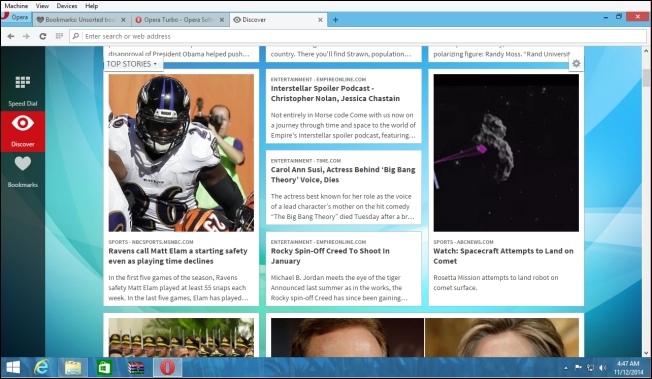
Task: Open the Speed Dial sidebar panel
Action: tap(22, 91)
